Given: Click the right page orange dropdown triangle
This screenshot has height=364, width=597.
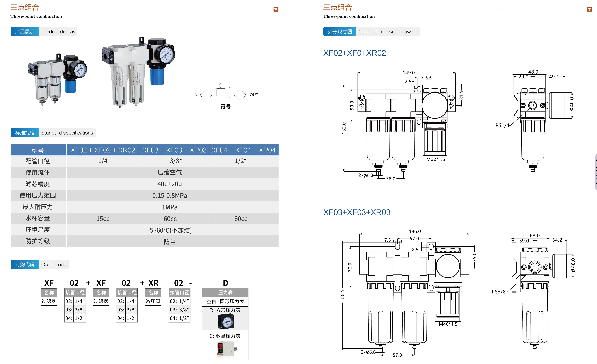Looking at the screenshot, I should coord(589,10).
